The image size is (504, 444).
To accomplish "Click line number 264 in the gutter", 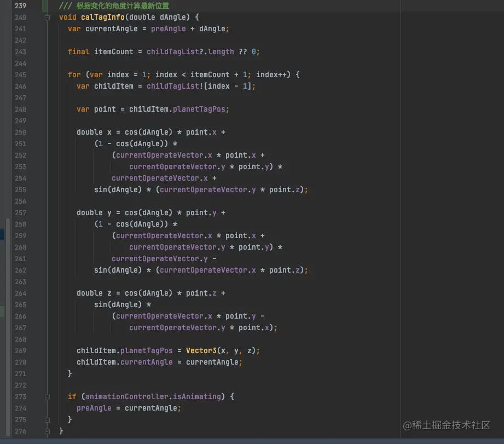I will [x=21, y=293].
